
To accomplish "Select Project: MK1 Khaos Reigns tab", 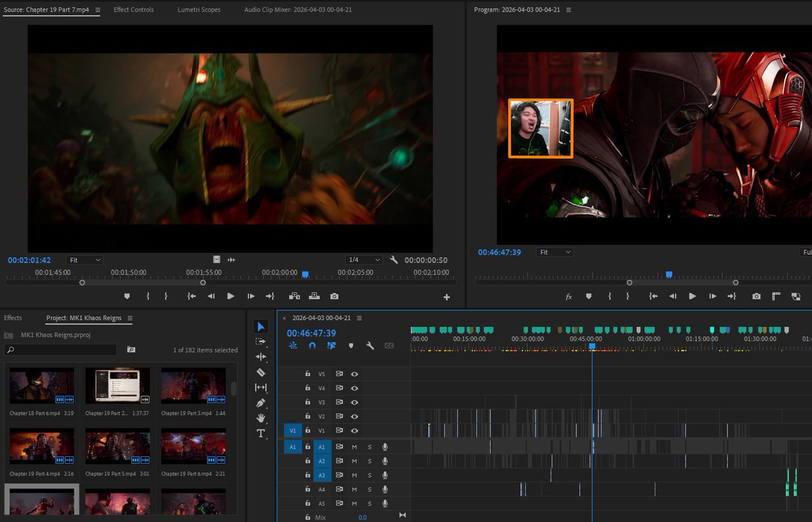I will pos(85,318).
